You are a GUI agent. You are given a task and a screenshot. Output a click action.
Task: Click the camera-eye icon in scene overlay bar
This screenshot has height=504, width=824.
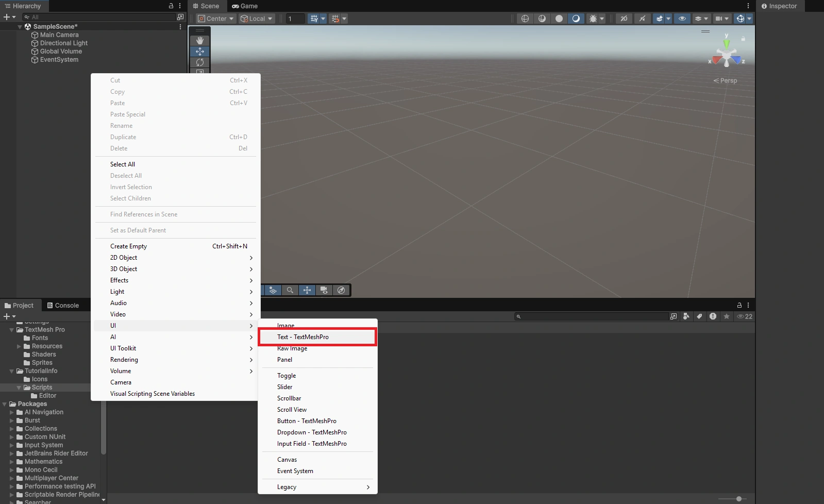[x=324, y=290]
